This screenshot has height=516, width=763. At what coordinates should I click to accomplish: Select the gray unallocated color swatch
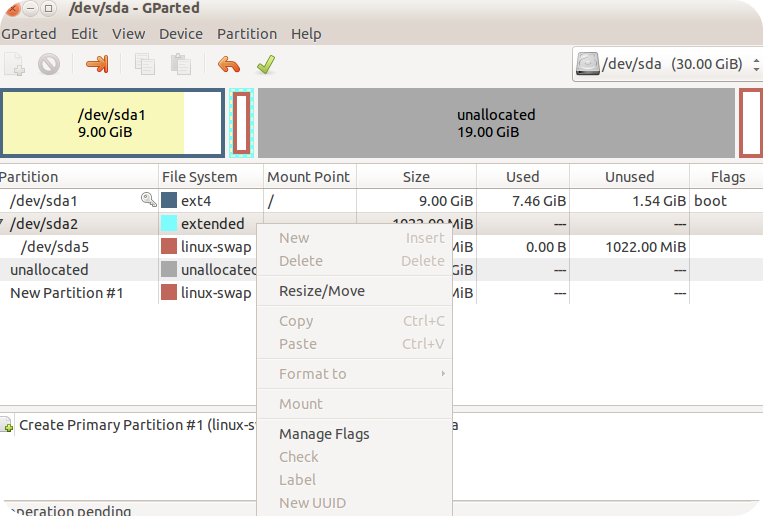169,269
